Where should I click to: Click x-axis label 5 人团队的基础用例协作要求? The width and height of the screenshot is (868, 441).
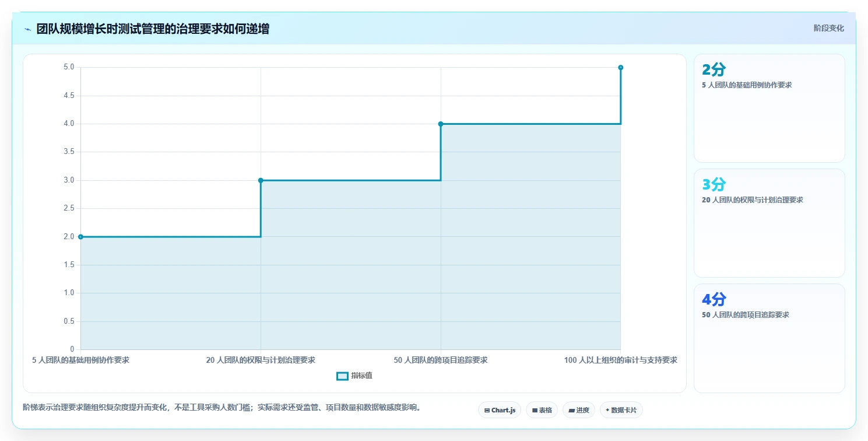click(80, 360)
